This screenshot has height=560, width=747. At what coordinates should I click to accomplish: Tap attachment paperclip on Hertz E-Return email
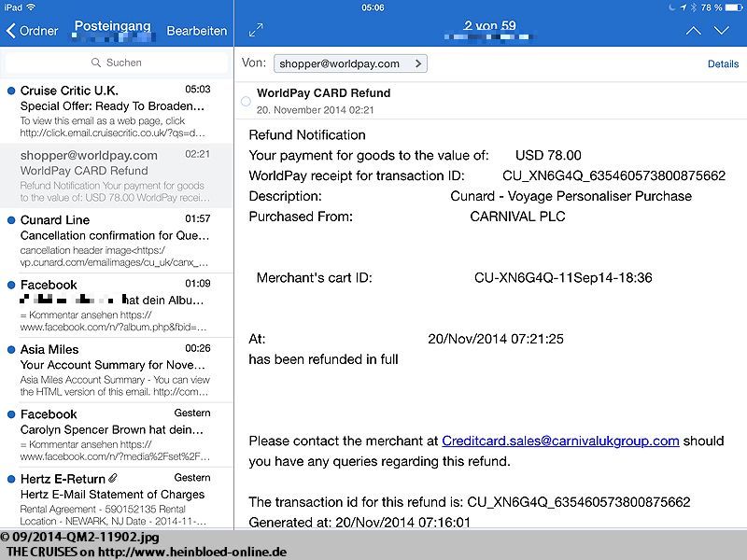pyautogui.click(x=113, y=478)
